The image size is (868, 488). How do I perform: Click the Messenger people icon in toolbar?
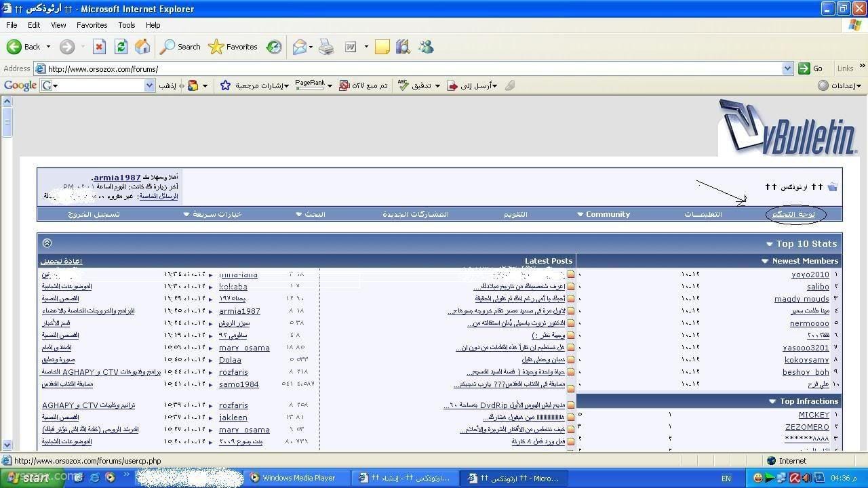[426, 47]
